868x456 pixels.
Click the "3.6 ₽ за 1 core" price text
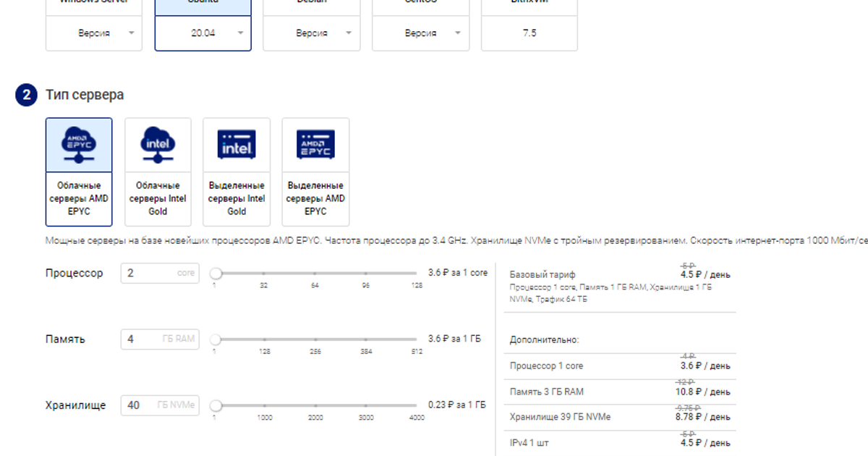[x=458, y=273]
